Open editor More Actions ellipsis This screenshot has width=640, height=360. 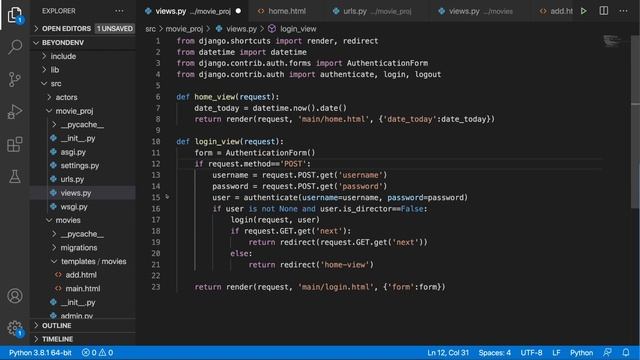pos(623,11)
